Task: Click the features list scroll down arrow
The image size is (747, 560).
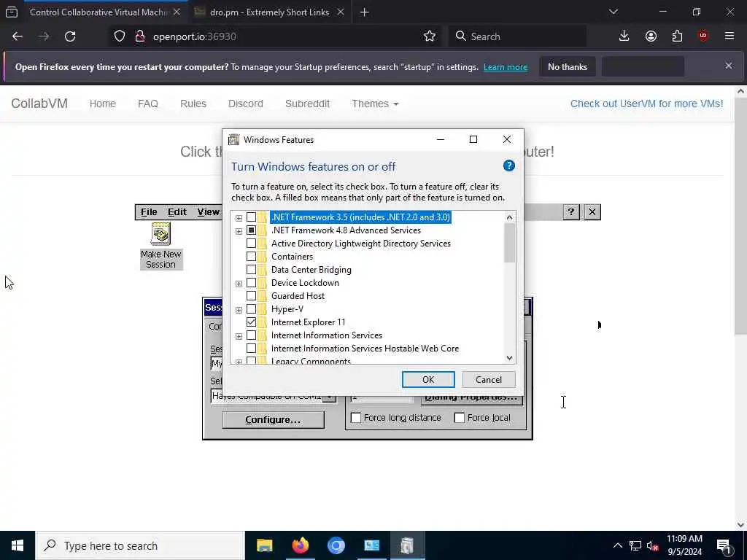Action: click(x=509, y=357)
